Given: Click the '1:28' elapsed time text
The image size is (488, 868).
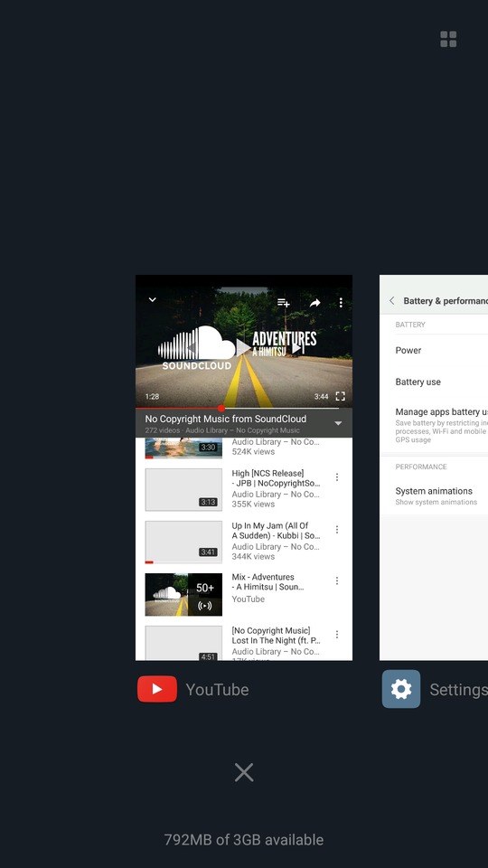Looking at the screenshot, I should 152,396.
